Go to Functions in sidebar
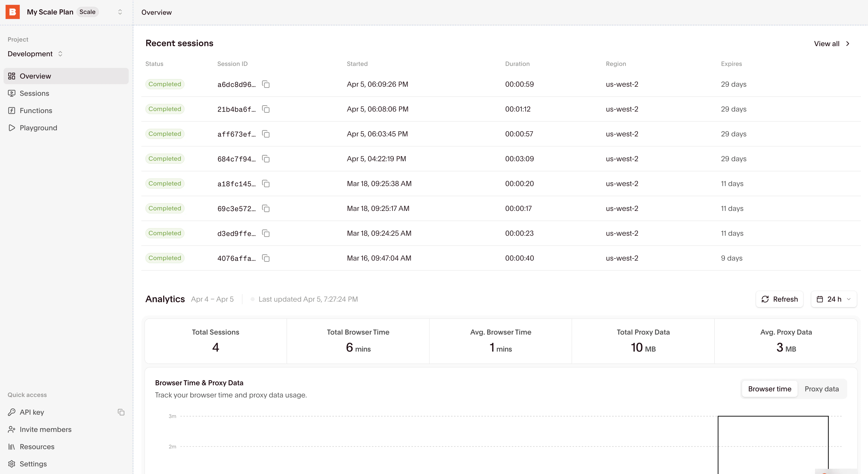The width and height of the screenshot is (868, 474). 36,111
